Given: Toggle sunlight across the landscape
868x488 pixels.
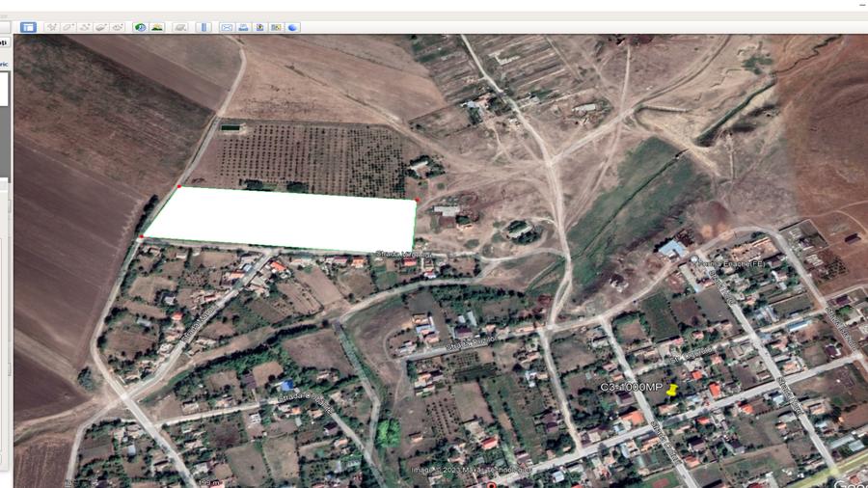Looking at the screenshot, I should 156,27.
